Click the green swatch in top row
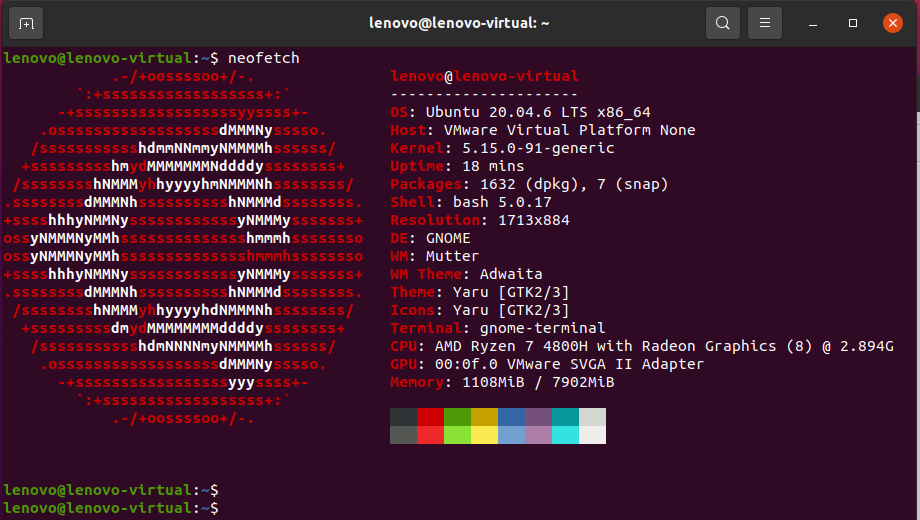 458,417
